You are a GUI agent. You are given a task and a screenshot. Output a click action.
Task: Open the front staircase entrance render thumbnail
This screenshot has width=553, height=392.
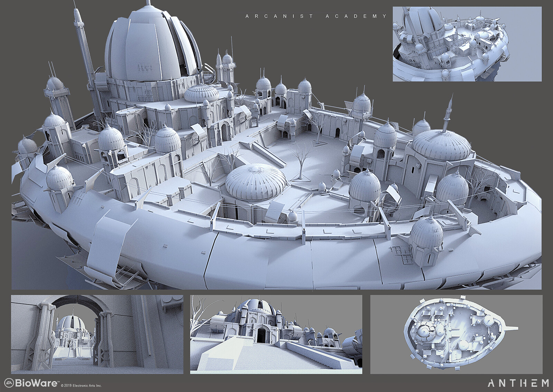[276, 334]
